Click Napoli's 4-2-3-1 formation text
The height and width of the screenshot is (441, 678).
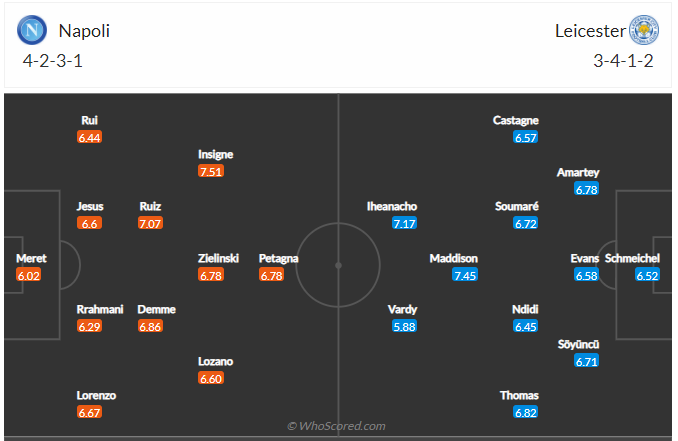point(55,60)
